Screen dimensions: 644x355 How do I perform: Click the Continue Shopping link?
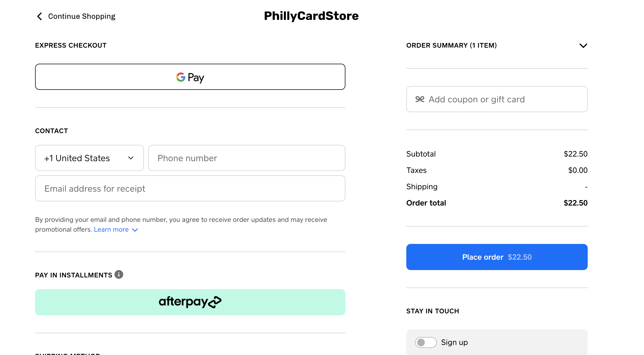(x=82, y=16)
